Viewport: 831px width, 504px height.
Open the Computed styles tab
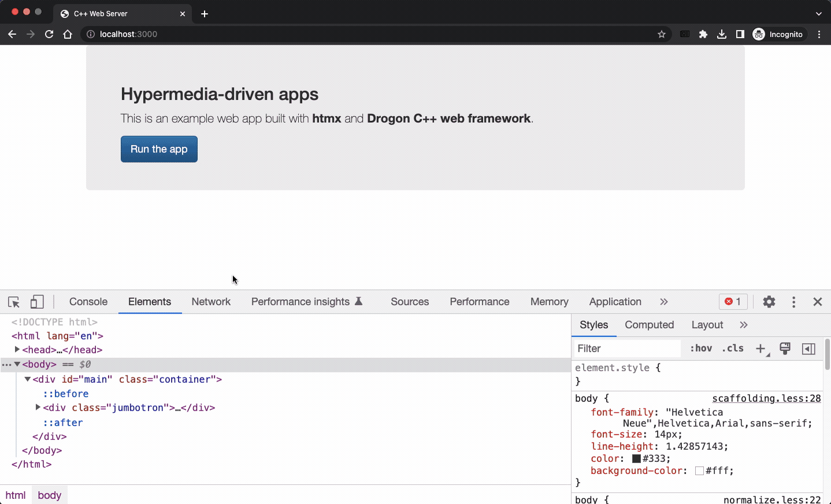pyautogui.click(x=649, y=325)
